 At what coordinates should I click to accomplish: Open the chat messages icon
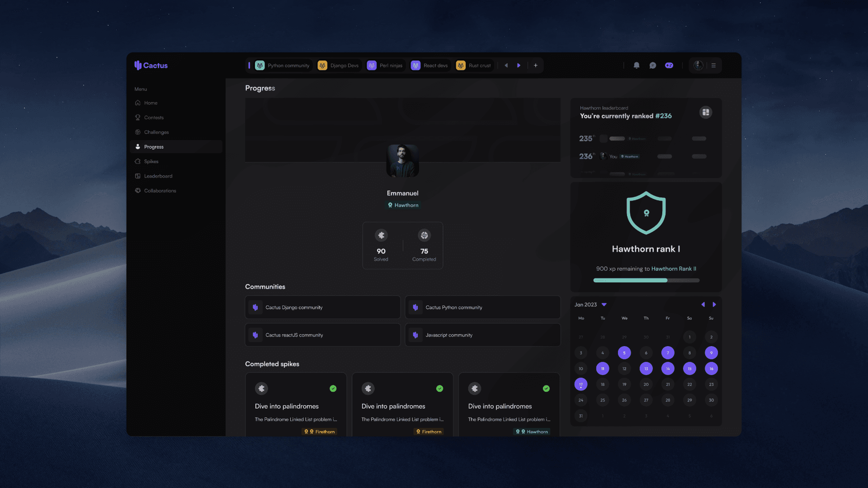[x=653, y=66]
